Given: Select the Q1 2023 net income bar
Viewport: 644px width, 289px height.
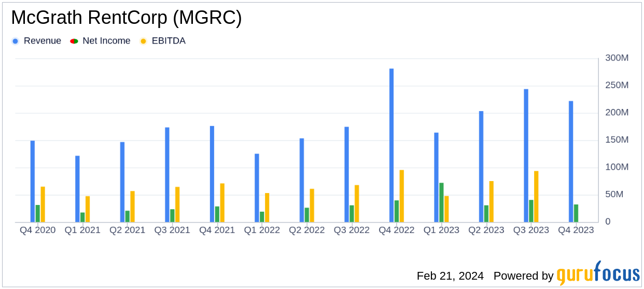Looking at the screenshot, I should pos(441,202).
